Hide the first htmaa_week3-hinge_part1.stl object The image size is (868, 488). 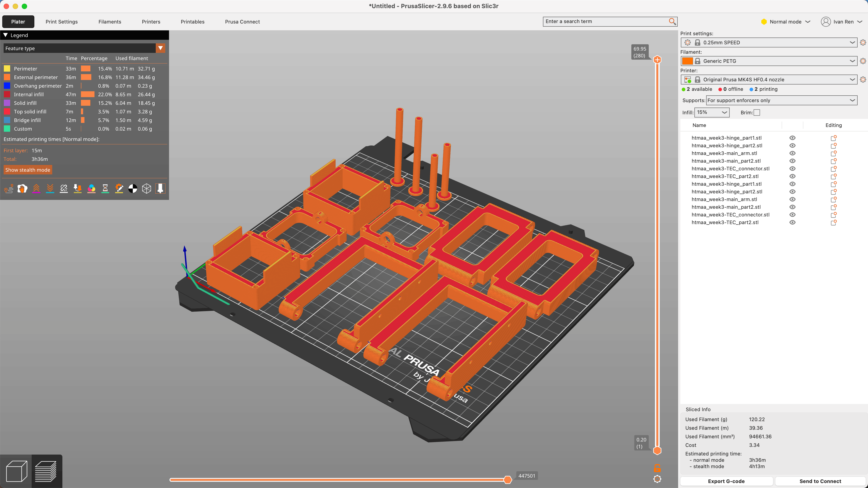click(793, 138)
